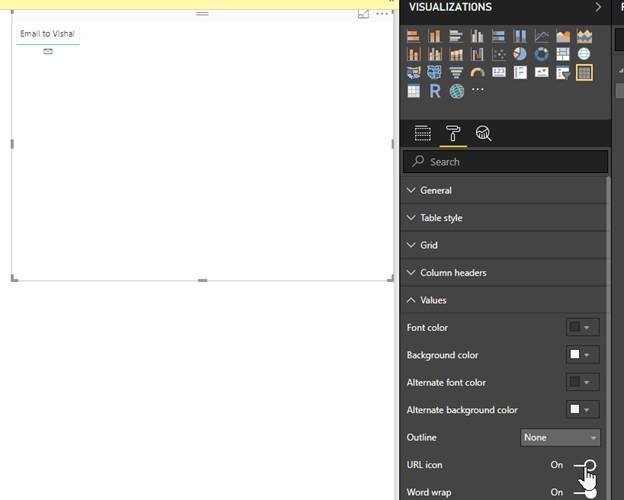Choose the line chart visualization
Image resolution: width=624 pixels, height=500 pixels.
(x=541, y=36)
